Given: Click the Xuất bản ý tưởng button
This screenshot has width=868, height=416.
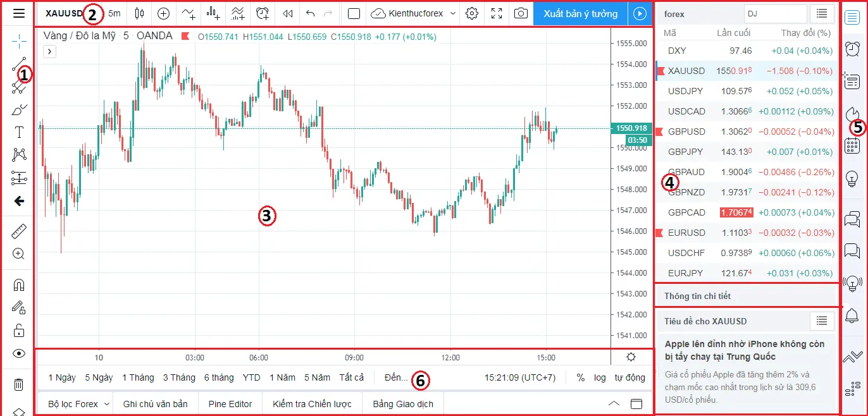Looking at the screenshot, I should (580, 13).
